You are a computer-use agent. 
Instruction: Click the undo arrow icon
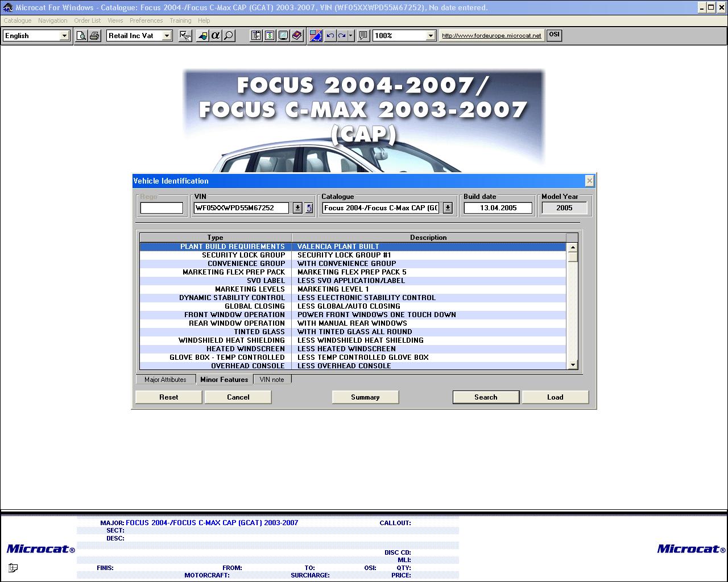[x=330, y=36]
